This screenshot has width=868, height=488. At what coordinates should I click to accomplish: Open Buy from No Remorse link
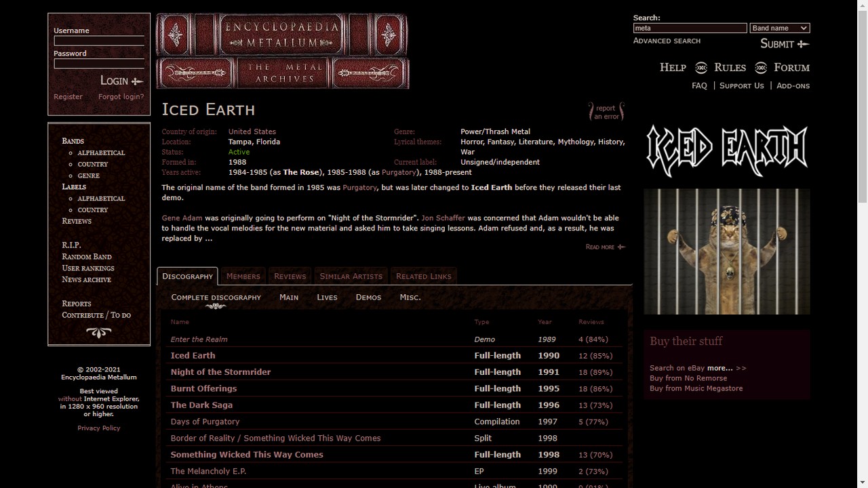[x=688, y=378]
